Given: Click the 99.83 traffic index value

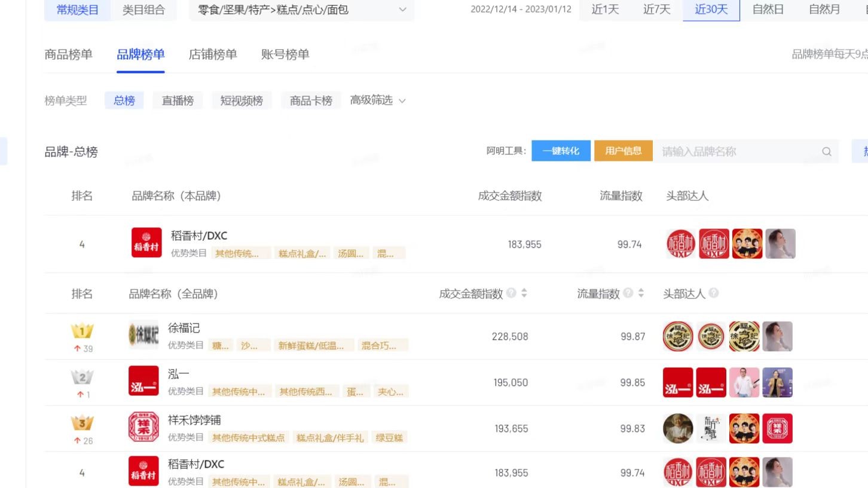Looking at the screenshot, I should (632, 428).
